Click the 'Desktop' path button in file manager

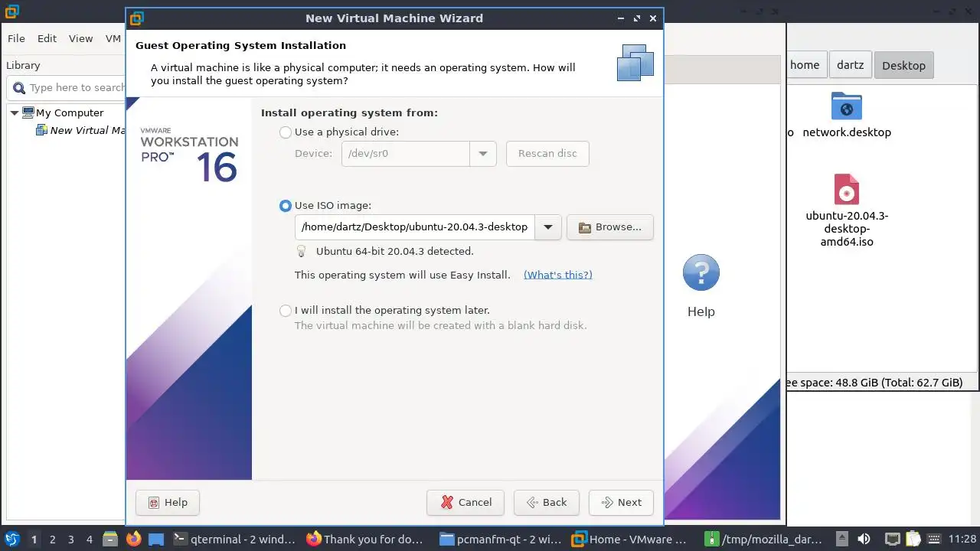tap(903, 65)
